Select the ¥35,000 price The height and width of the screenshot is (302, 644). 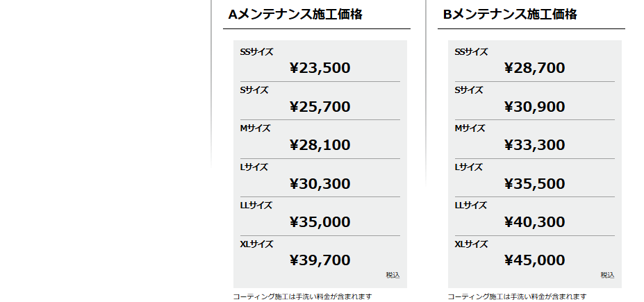tap(320, 222)
